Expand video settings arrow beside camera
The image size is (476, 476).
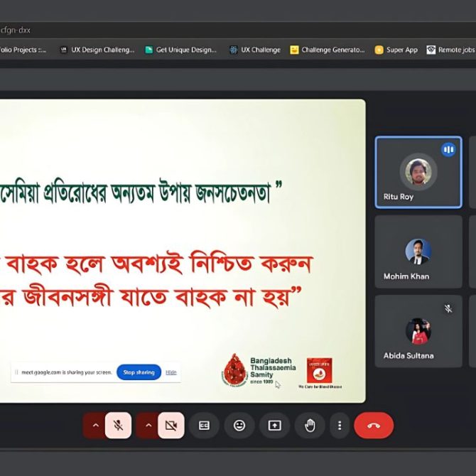pyautogui.click(x=148, y=426)
